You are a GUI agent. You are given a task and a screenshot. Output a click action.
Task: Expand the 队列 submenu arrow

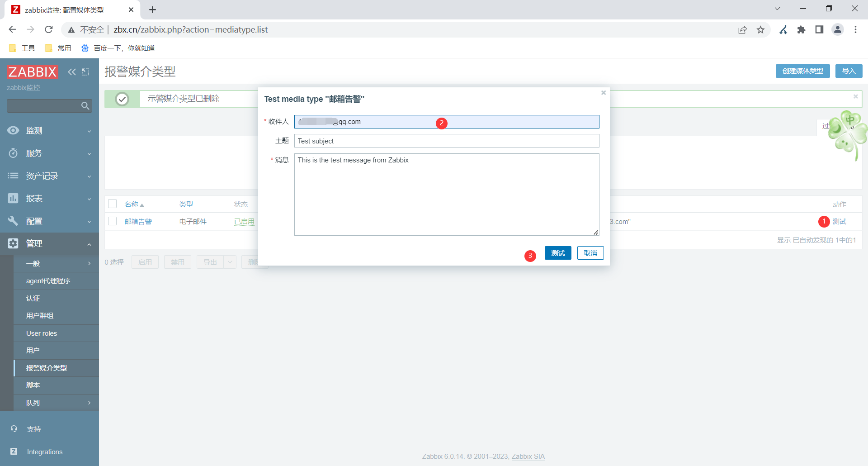point(89,403)
